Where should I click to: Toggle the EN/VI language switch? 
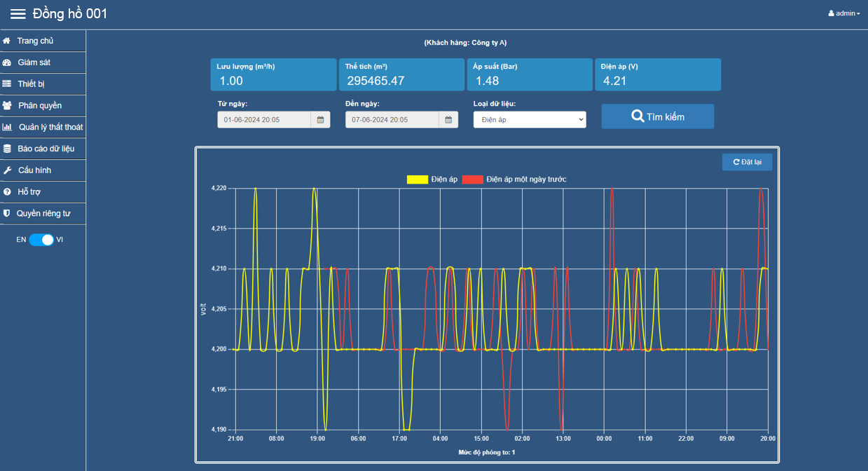click(x=41, y=240)
